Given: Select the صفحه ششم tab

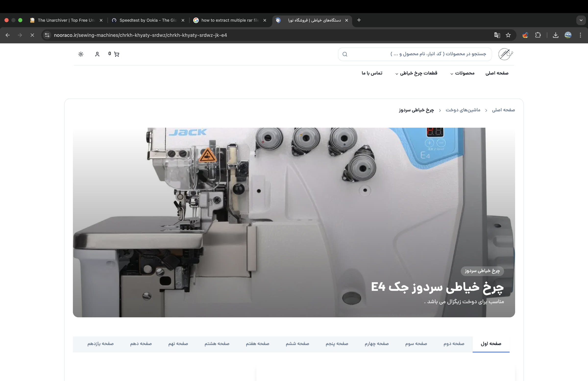Looking at the screenshot, I should (x=297, y=344).
